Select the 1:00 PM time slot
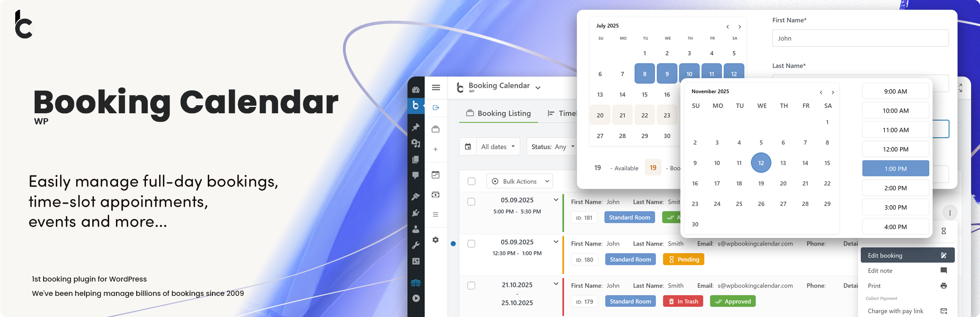Image resolution: width=980 pixels, height=317 pixels. (896, 169)
